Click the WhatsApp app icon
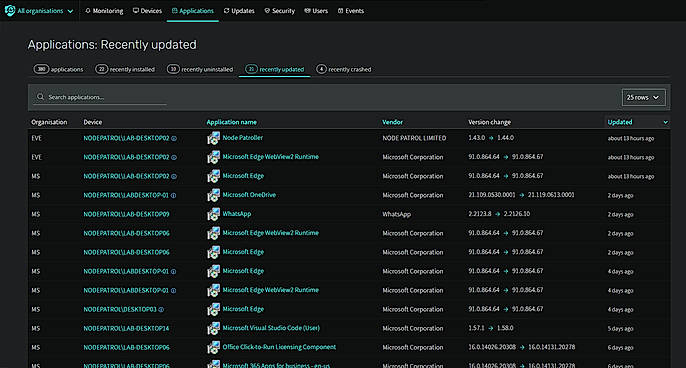The height and width of the screenshot is (368, 686). click(x=214, y=214)
